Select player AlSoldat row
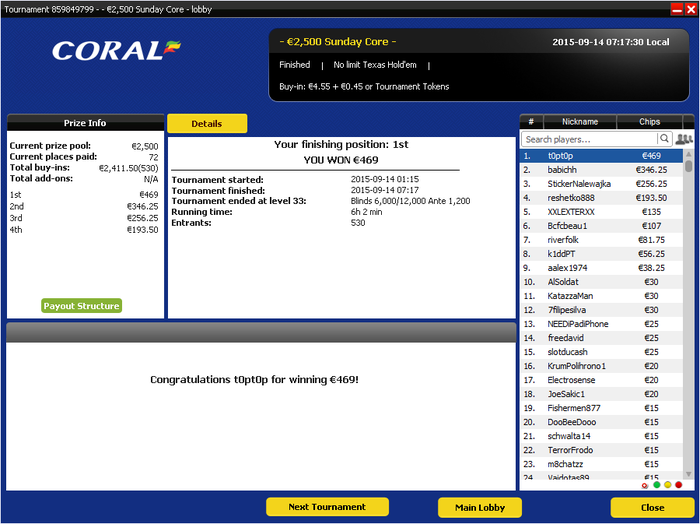 point(601,282)
